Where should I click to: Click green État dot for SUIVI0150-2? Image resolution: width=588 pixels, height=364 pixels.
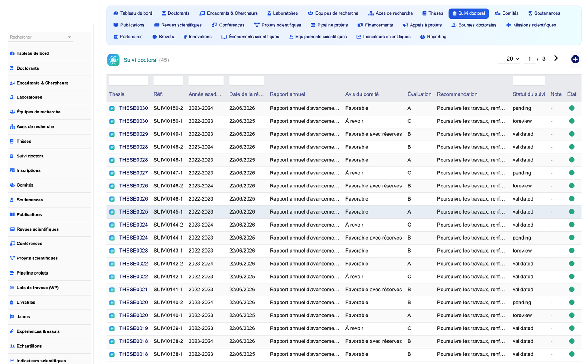(x=571, y=108)
